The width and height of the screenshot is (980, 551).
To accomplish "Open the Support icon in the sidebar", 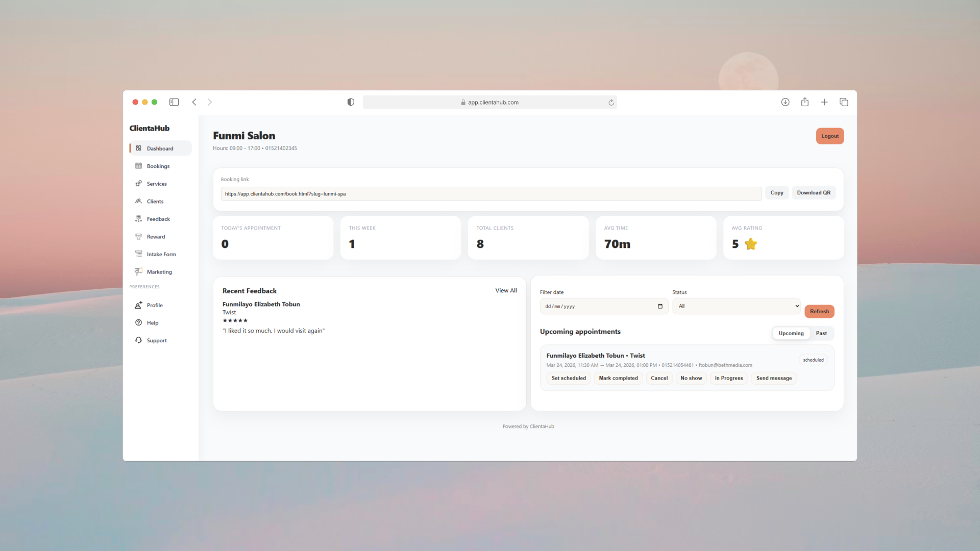I will point(138,340).
